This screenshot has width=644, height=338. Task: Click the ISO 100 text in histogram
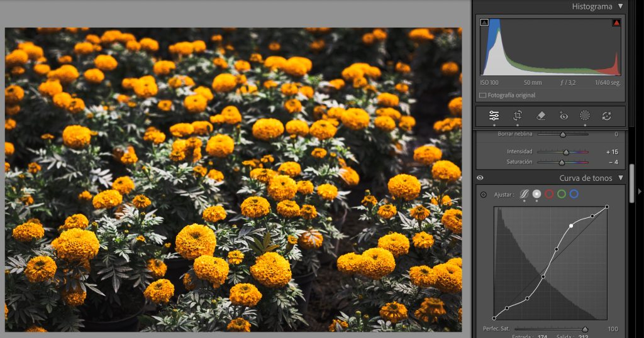point(489,82)
